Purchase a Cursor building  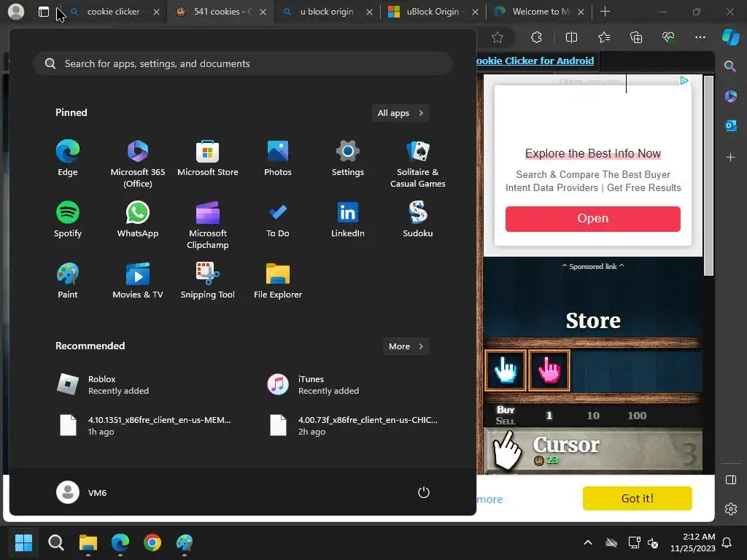[x=592, y=451]
